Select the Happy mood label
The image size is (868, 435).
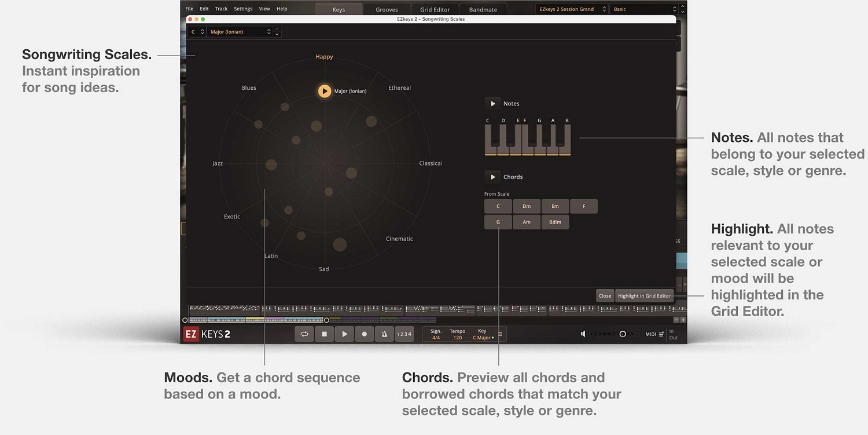(324, 57)
